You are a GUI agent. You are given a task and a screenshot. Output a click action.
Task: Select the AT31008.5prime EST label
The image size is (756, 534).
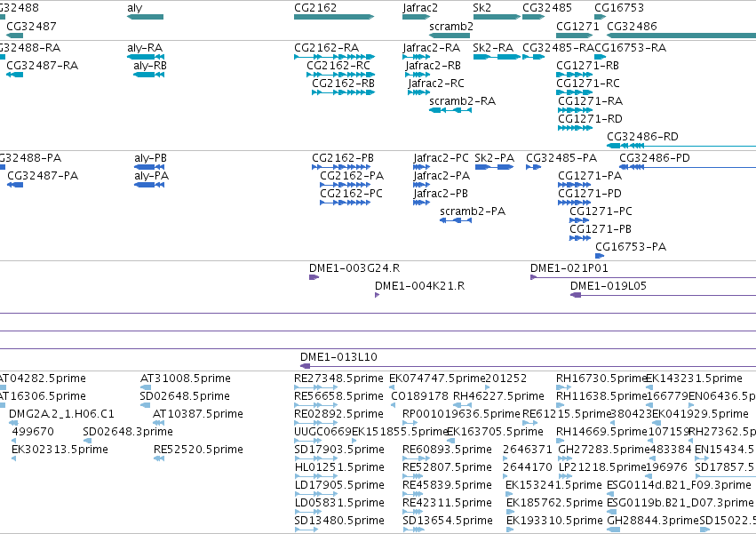[x=185, y=379]
